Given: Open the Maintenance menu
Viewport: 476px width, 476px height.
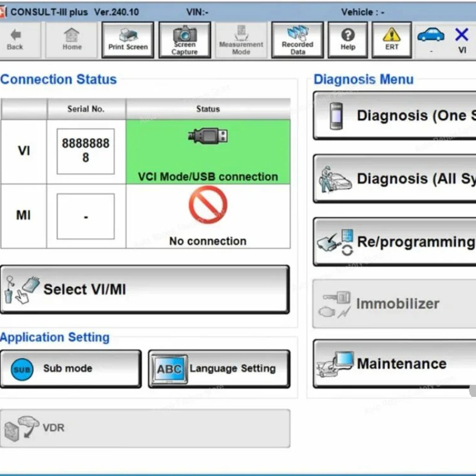Looking at the screenshot, I should point(394,364).
